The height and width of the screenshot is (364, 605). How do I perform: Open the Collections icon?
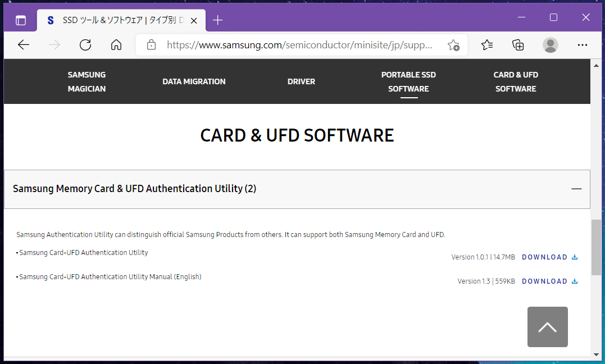point(518,45)
